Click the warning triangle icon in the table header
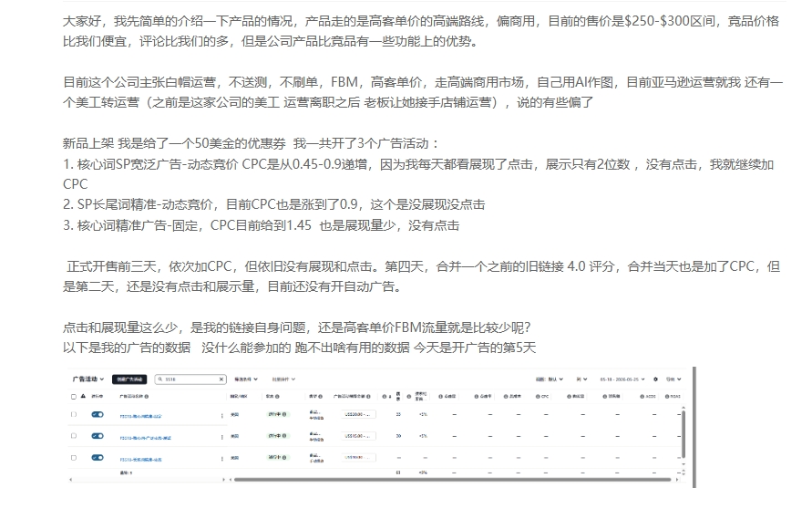 pos(83,396)
